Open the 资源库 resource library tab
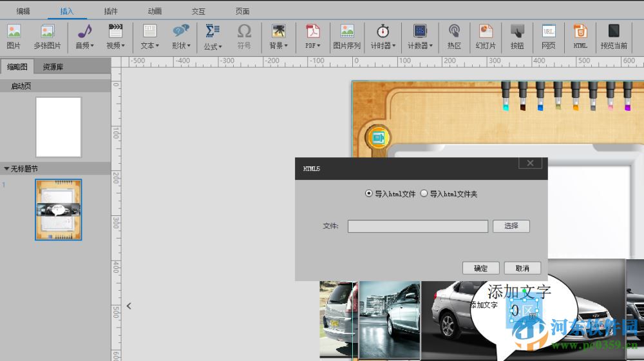This screenshot has height=361, width=644. [53, 67]
